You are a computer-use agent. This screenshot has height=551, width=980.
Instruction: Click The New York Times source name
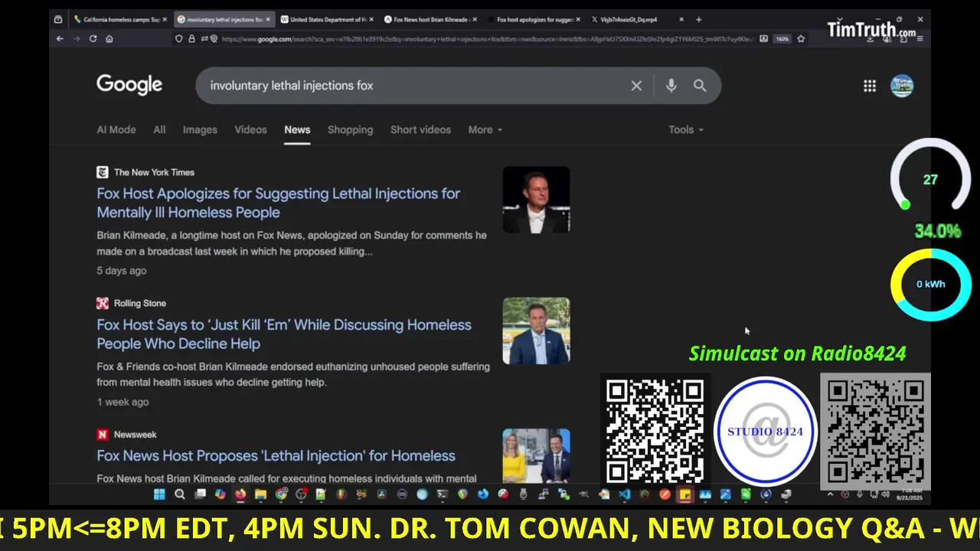click(154, 172)
